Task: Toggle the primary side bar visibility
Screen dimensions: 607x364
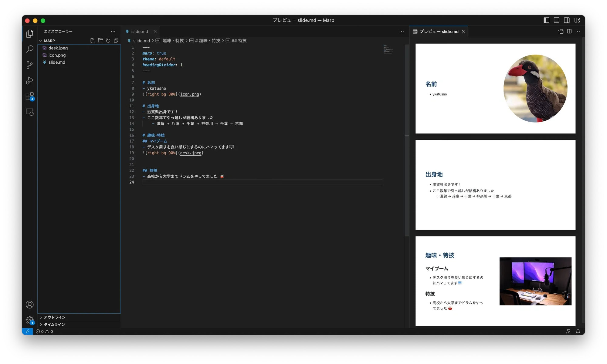Action: coord(546,20)
